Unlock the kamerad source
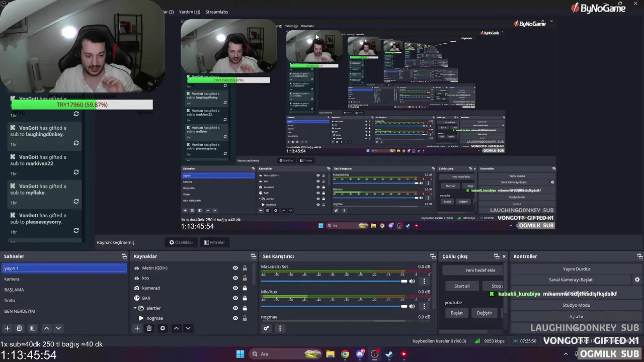Viewport: 644px width, 362px height. pos(245,288)
